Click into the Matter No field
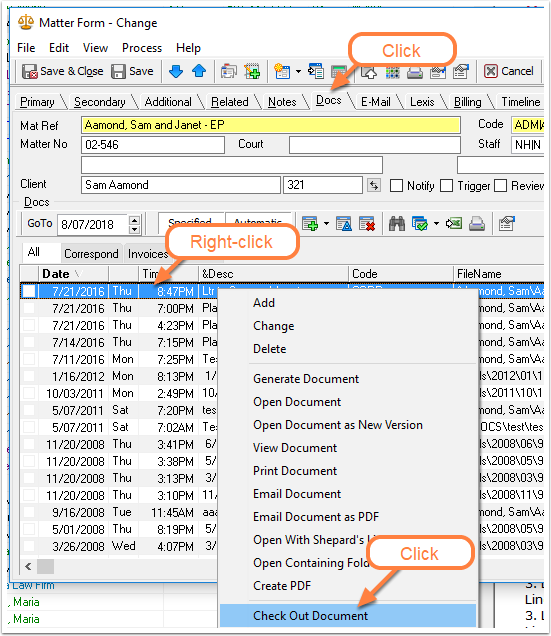Viewport: 551px width, 636px height. point(153,145)
